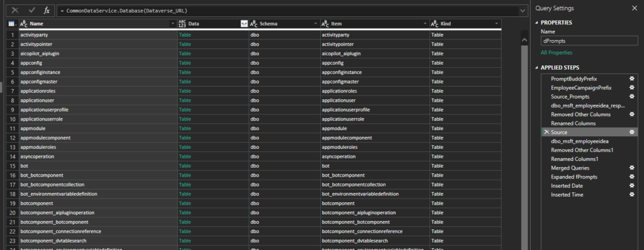Open the Table link in the bot row
644x250 pixels.
click(x=185, y=166)
